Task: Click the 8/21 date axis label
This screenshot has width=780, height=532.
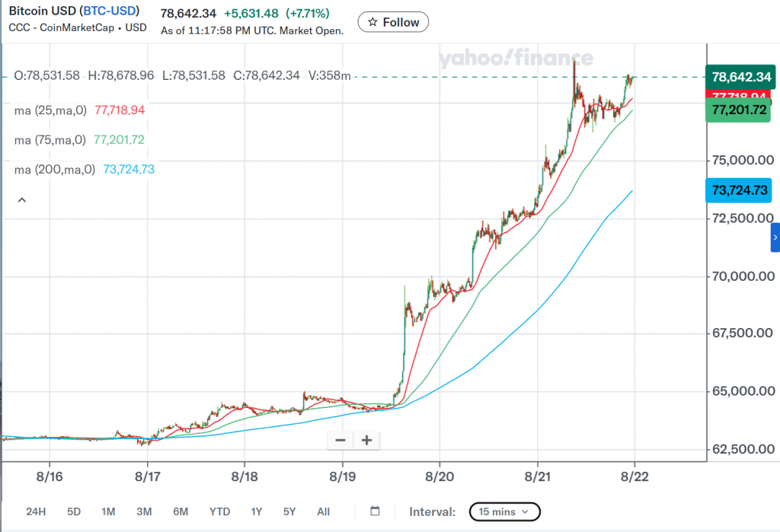Action: [x=538, y=476]
